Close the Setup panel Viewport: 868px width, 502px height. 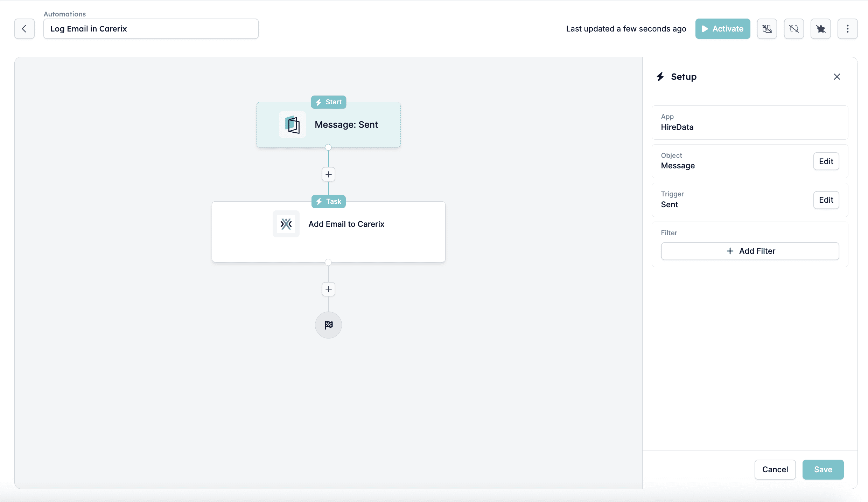pos(837,77)
